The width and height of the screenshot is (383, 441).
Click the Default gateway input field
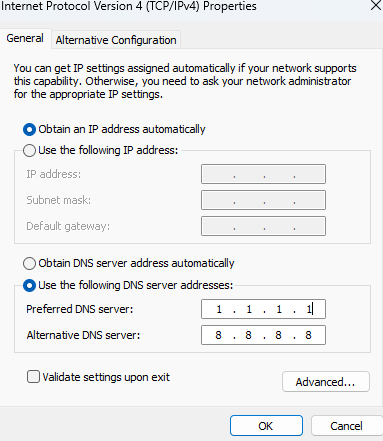click(x=263, y=226)
